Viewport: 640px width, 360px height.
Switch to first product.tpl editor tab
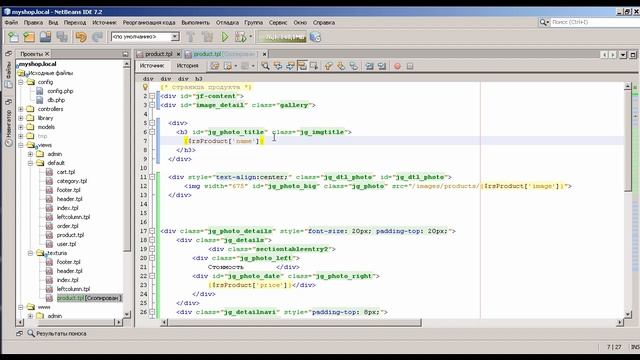tap(158, 54)
